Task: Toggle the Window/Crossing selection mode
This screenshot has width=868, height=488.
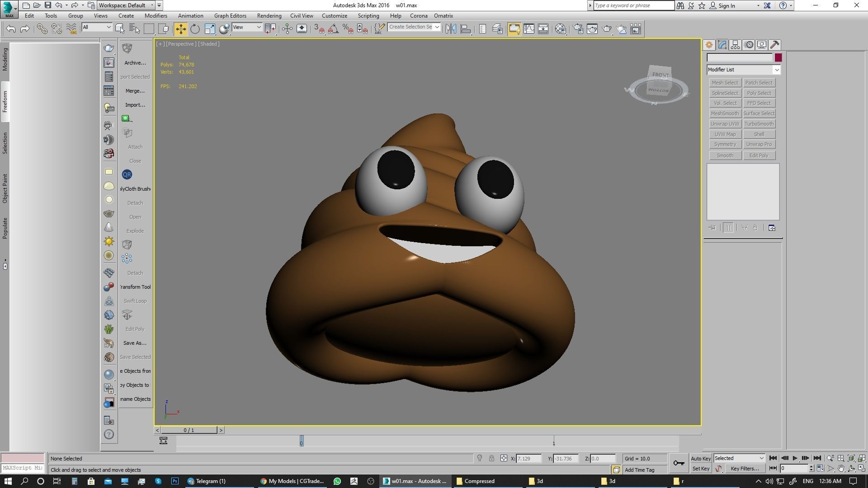Action: [x=164, y=29]
